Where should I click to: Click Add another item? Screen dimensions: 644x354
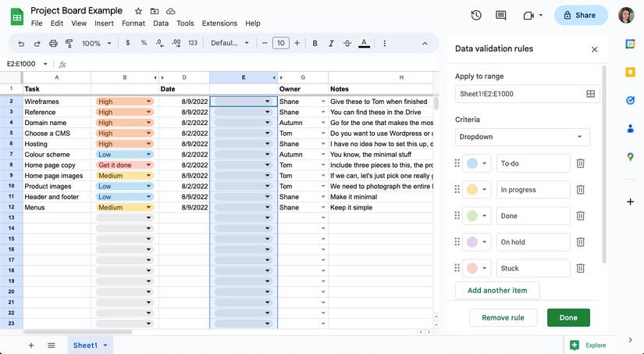coord(497,290)
